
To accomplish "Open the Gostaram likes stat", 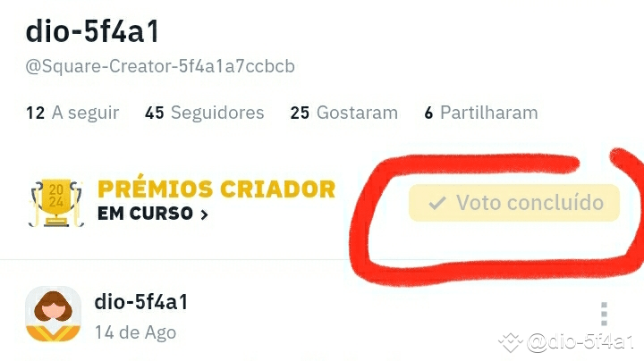I will (x=343, y=113).
